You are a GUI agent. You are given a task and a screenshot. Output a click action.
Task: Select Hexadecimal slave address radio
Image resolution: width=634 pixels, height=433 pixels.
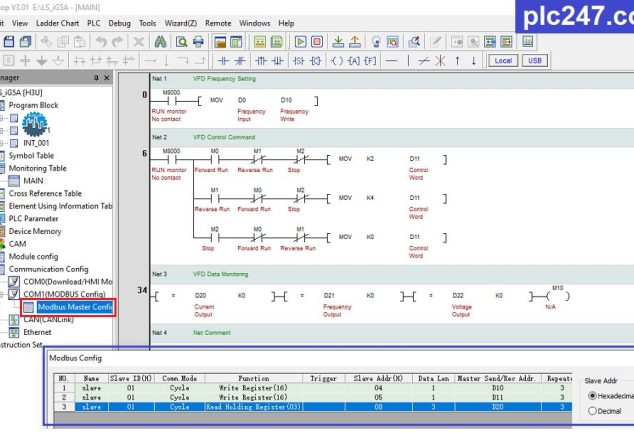592,395
